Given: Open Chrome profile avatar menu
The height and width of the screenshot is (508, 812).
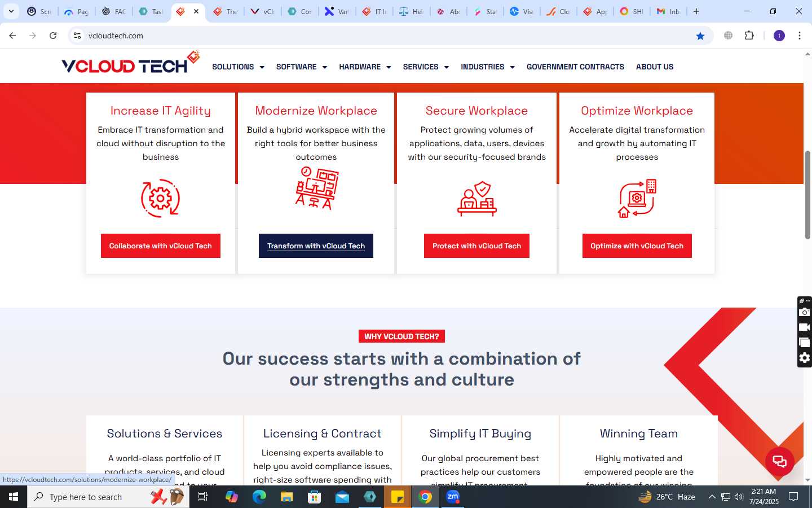Looking at the screenshot, I should (779, 36).
